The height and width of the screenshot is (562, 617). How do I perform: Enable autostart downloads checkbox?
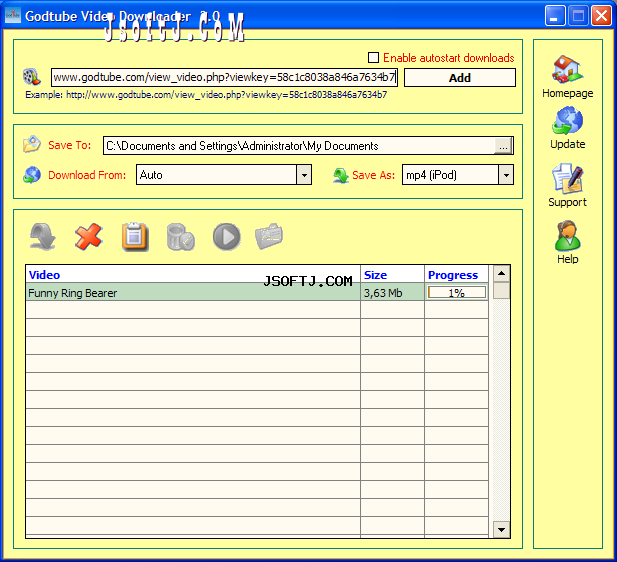(x=373, y=57)
